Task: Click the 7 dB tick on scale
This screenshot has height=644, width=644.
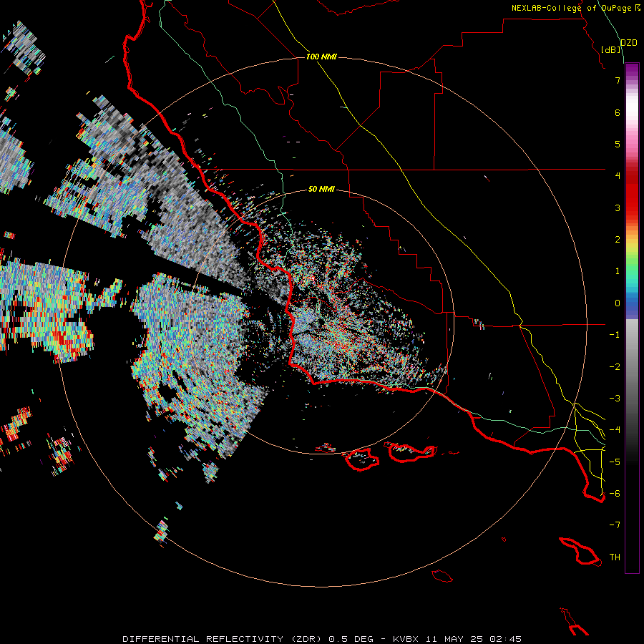Action: coord(618,80)
